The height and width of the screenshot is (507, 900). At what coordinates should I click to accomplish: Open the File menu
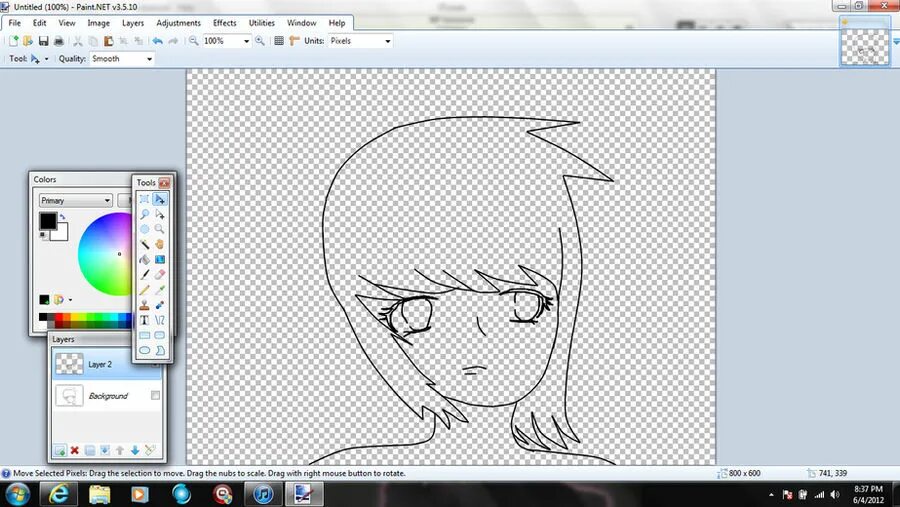pos(14,23)
